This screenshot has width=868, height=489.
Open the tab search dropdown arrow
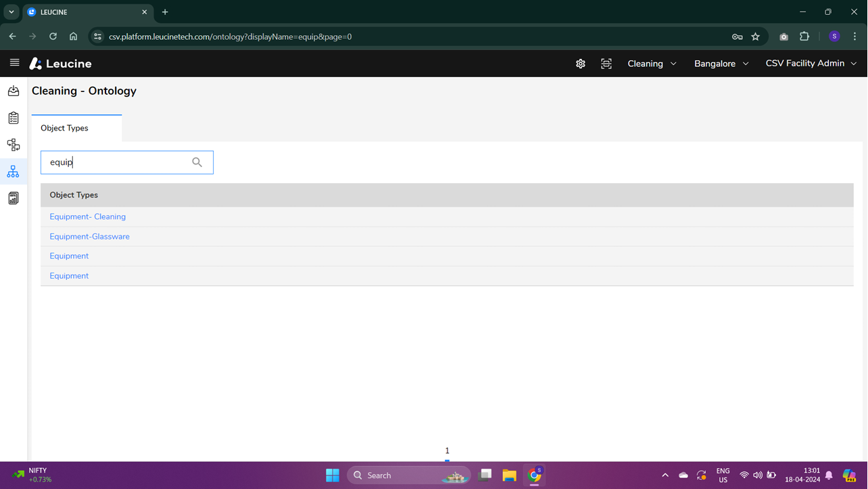tap(11, 12)
